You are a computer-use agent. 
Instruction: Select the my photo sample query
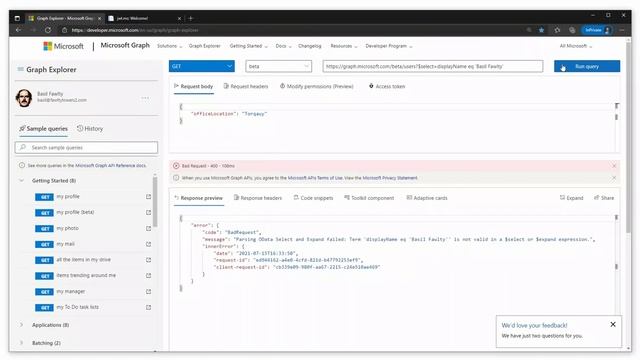click(x=67, y=228)
